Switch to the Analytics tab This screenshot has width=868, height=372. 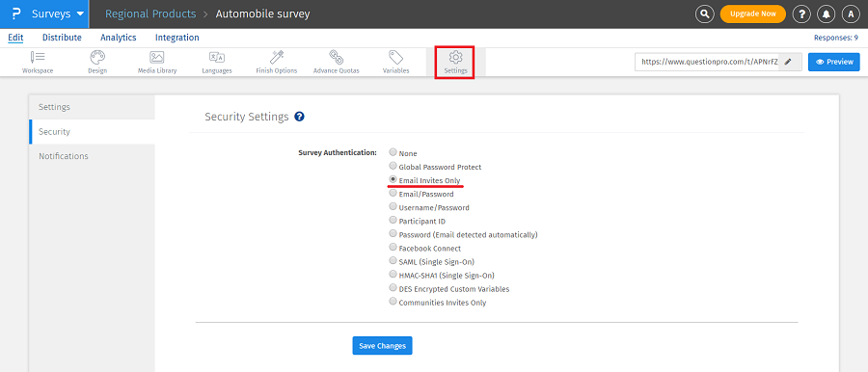click(118, 38)
